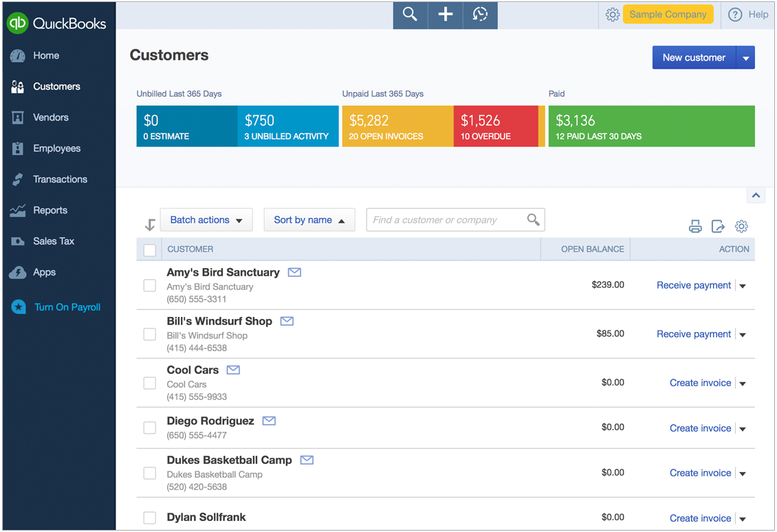Open the search magnifier in top bar
Image resolution: width=777 pixels, height=532 pixels.
click(410, 14)
